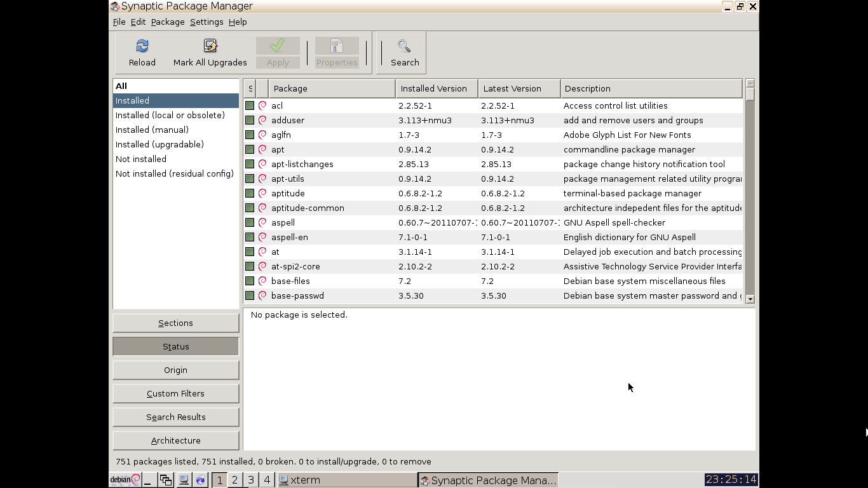The width and height of the screenshot is (868, 488).
Task: Open the Settings menu
Action: tap(207, 22)
